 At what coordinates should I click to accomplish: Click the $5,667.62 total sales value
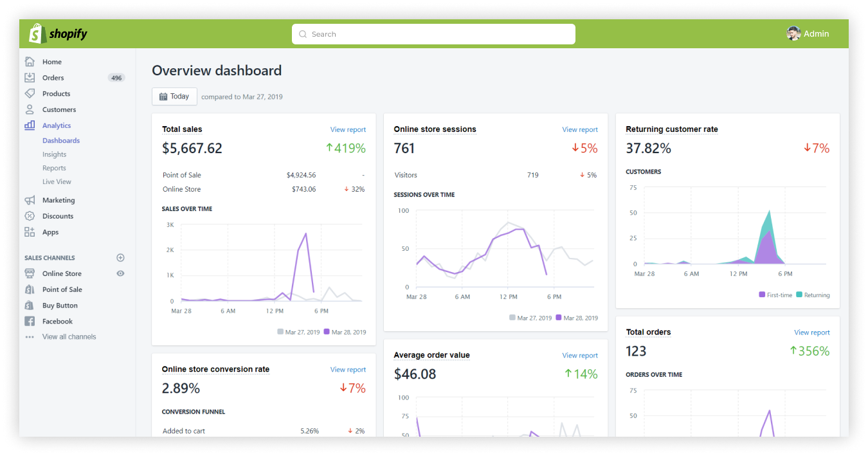coord(192,149)
